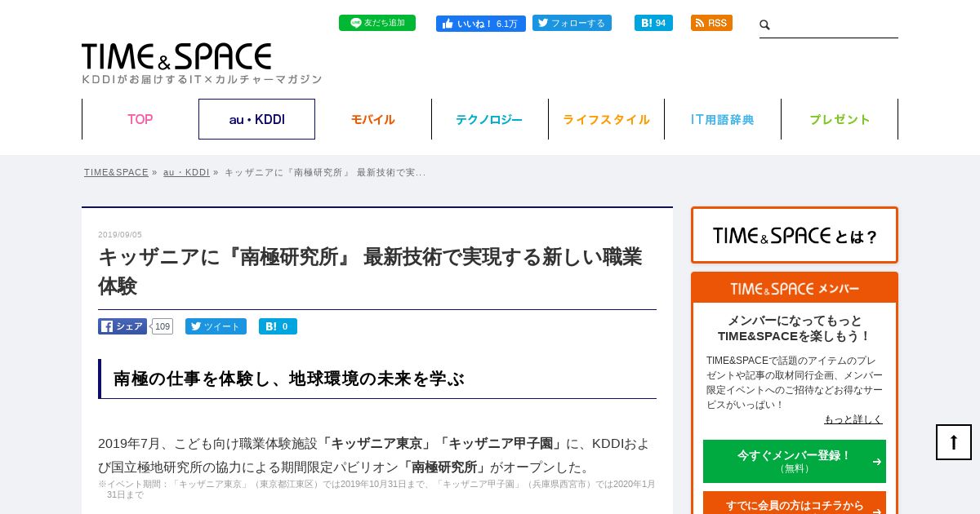Click the Facebook like button in header
This screenshot has height=514, width=980.
coord(481,24)
